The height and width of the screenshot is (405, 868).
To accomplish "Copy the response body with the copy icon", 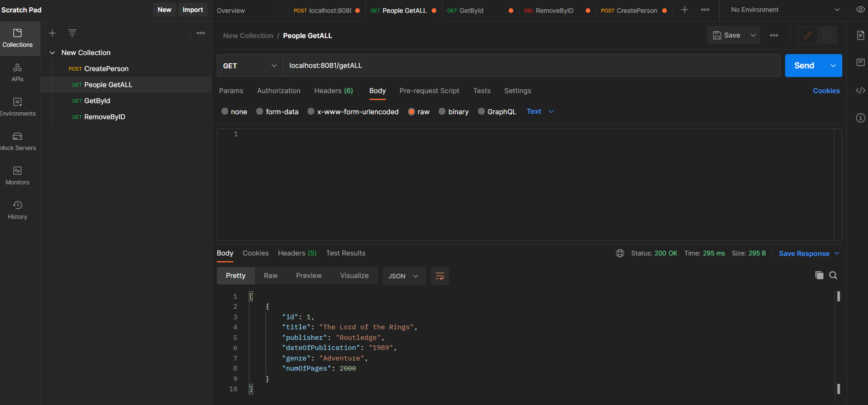I will (819, 275).
